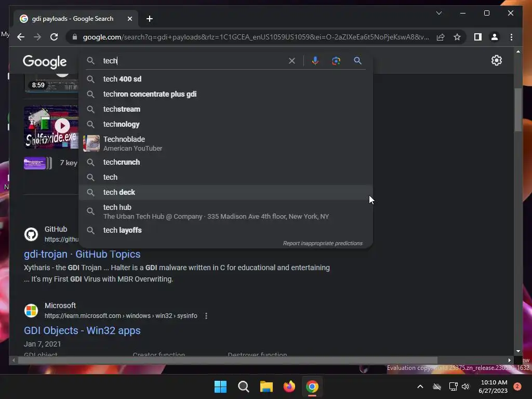
Task: Select suggestion tech 400 sd
Action: click(x=225, y=79)
